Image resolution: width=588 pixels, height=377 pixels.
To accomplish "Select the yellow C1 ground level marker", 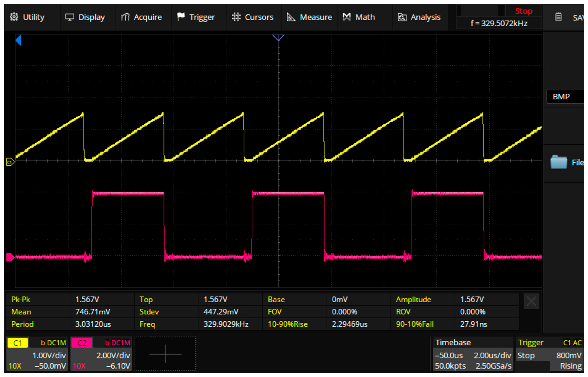I will tap(10, 162).
